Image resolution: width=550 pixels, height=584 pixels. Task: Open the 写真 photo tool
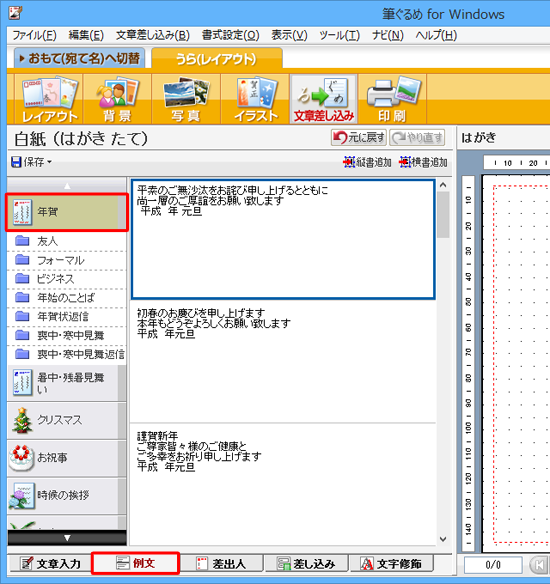[x=186, y=99]
